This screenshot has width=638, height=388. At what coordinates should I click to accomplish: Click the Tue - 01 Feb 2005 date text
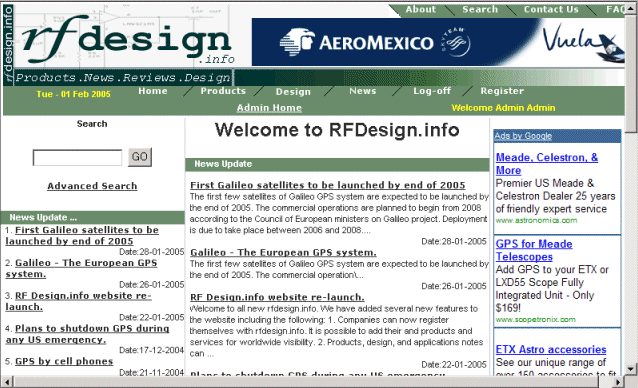(73, 94)
